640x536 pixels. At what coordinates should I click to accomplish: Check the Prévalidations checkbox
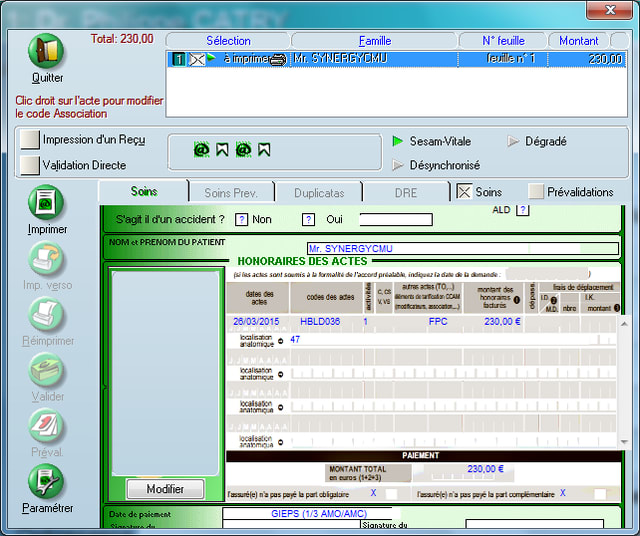(x=536, y=192)
